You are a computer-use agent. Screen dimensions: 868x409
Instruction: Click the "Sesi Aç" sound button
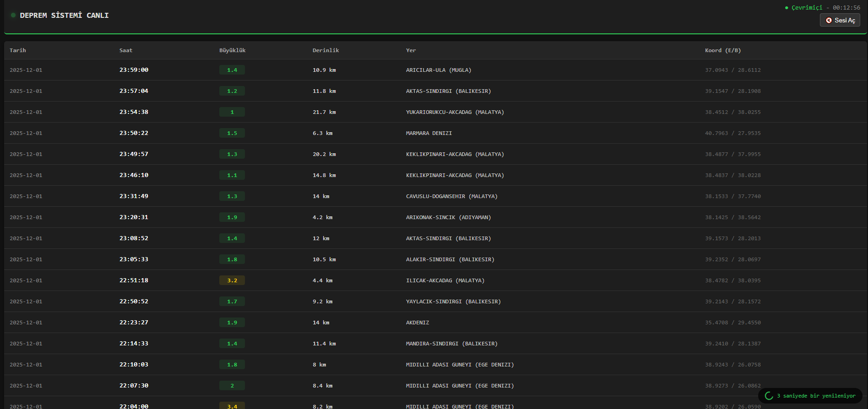point(840,20)
